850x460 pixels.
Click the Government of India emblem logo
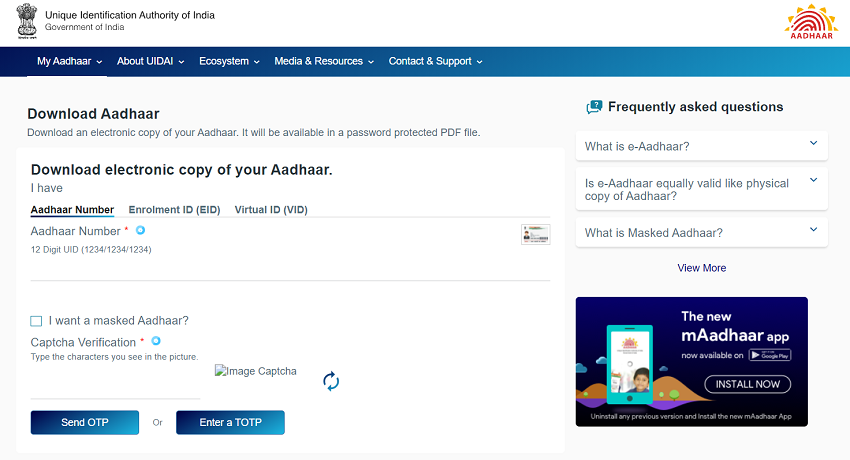point(26,21)
